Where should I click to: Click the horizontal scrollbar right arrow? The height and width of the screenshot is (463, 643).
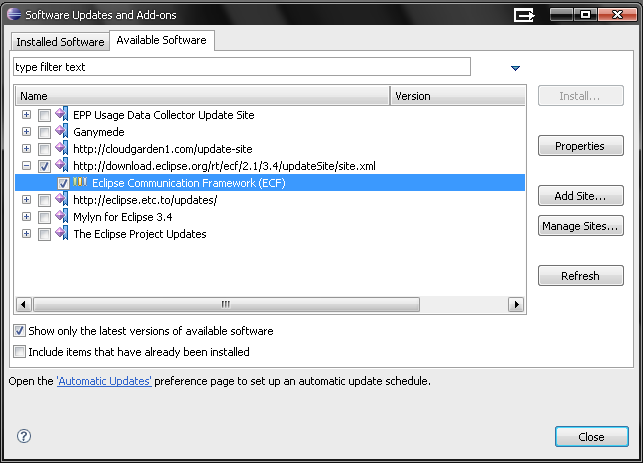[x=516, y=304]
